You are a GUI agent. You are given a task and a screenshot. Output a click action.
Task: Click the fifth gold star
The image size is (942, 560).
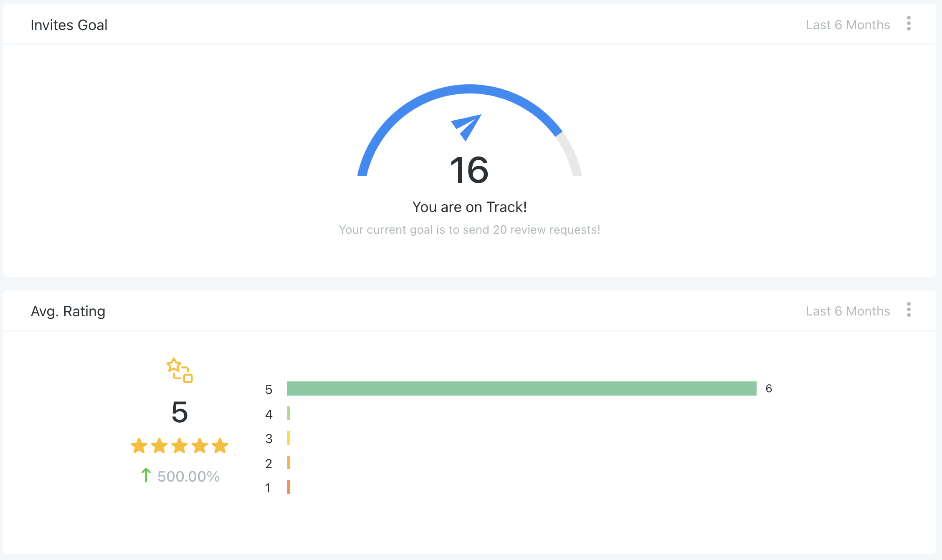[220, 446]
